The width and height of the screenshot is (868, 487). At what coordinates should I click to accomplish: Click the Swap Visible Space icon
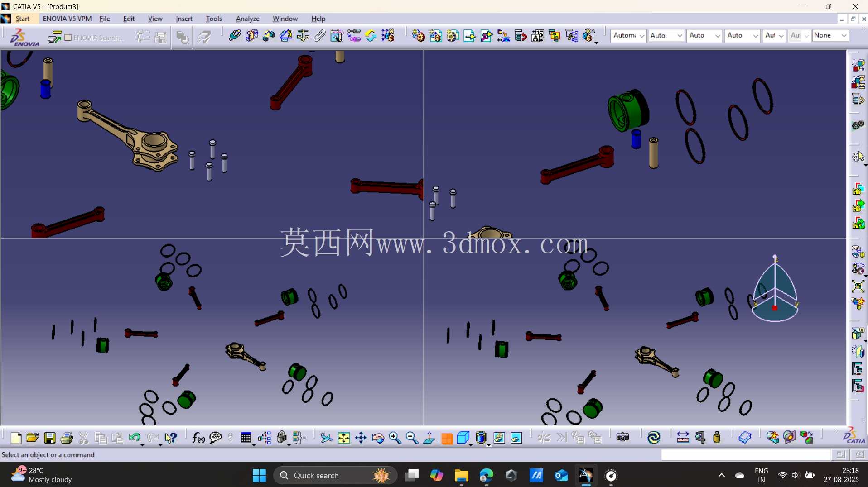tap(516, 438)
